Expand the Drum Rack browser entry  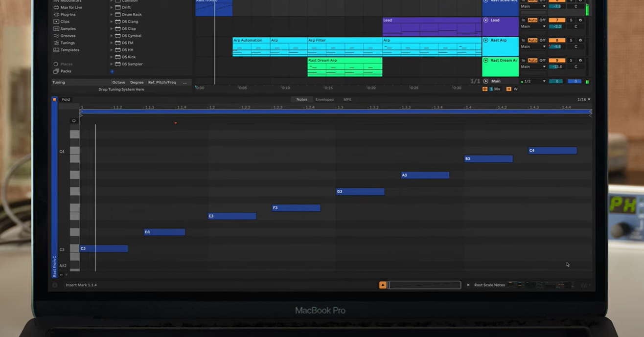(x=112, y=15)
